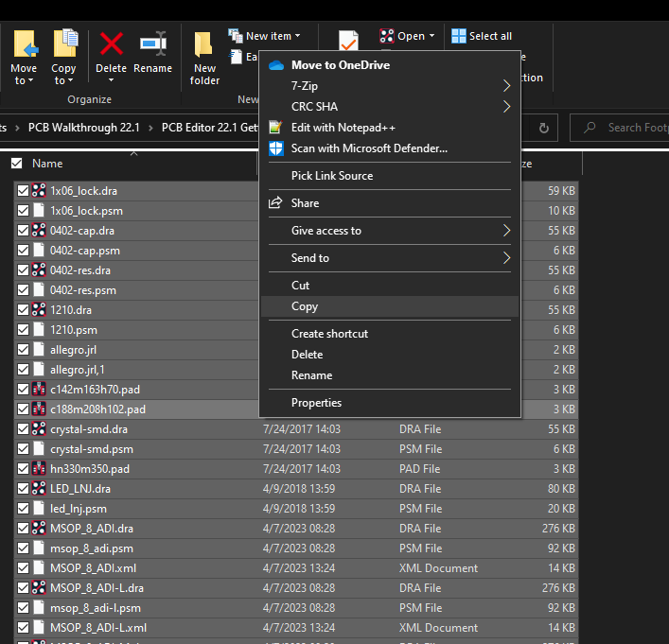Choose Rename in the context menu

click(390, 375)
